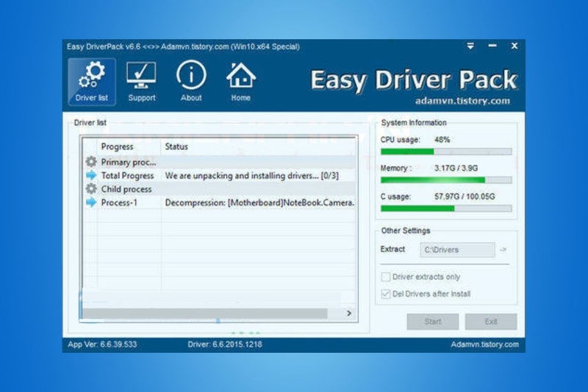This screenshot has height=392, width=588.
Task: Open the Driver list toolbar icon
Action: [91, 82]
